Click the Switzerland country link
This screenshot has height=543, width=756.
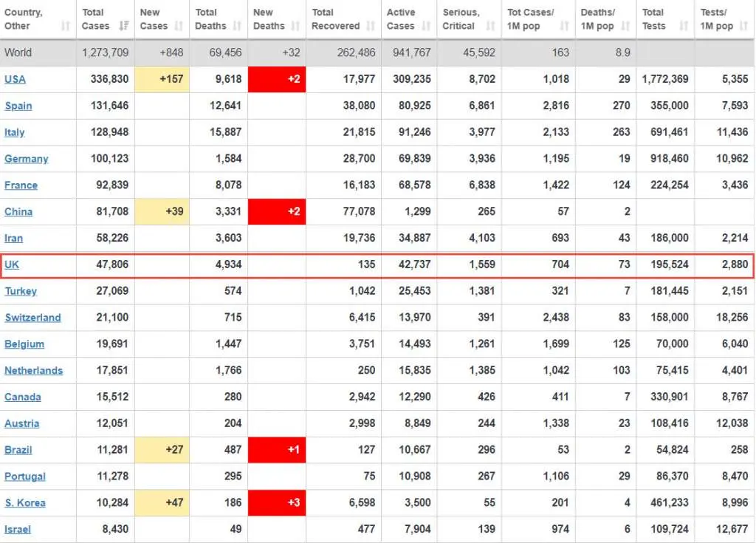(32, 318)
